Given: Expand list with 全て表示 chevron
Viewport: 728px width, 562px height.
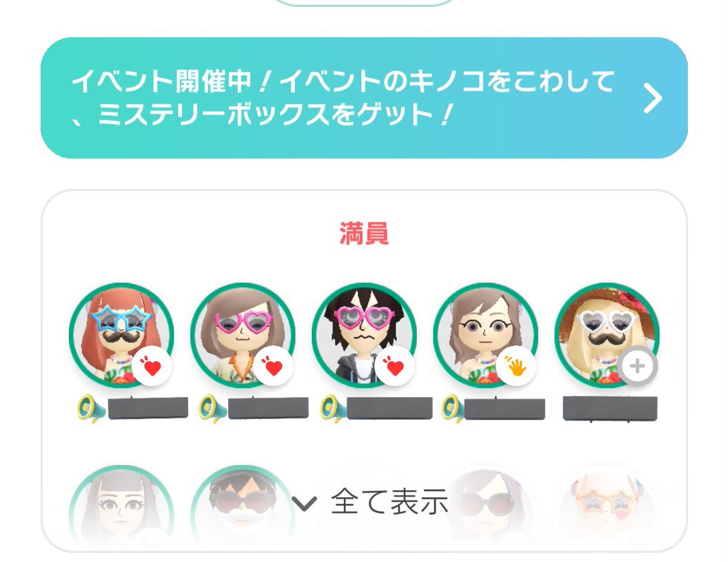Looking at the screenshot, I should click(x=304, y=503).
